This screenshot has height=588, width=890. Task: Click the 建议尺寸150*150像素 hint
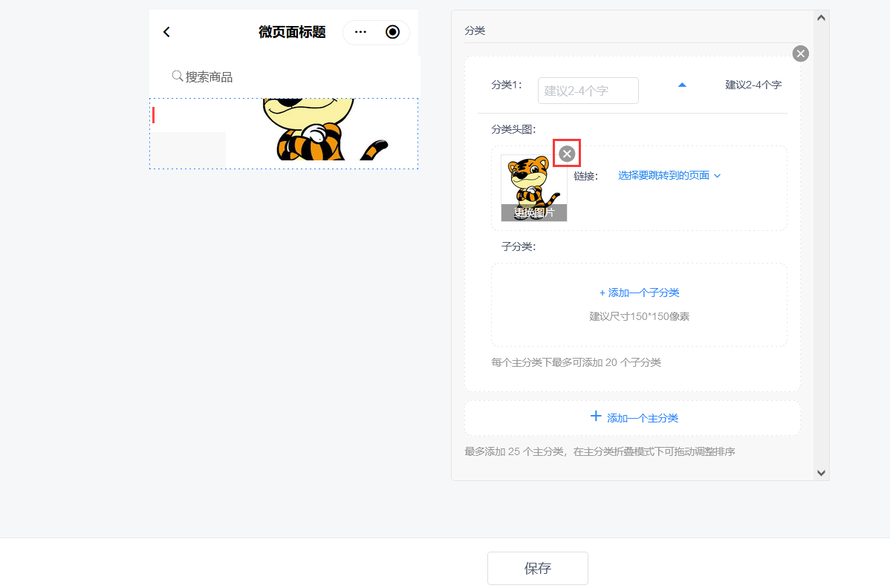point(639,316)
